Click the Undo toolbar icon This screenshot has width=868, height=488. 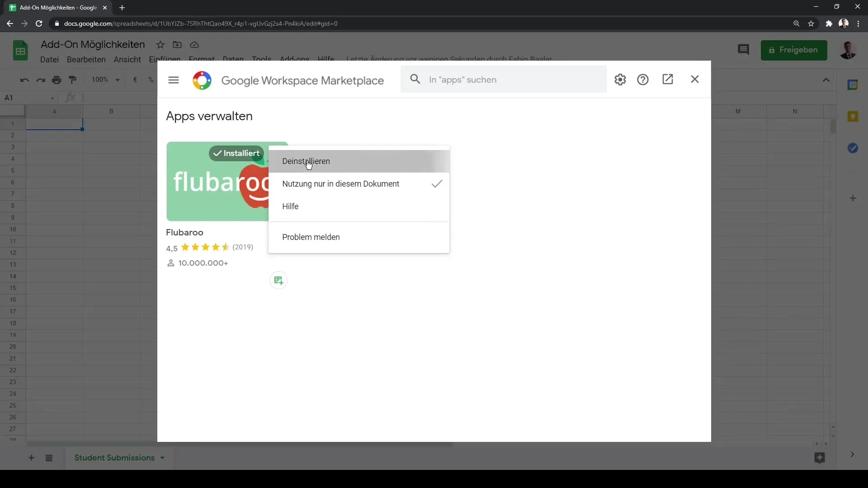point(24,80)
